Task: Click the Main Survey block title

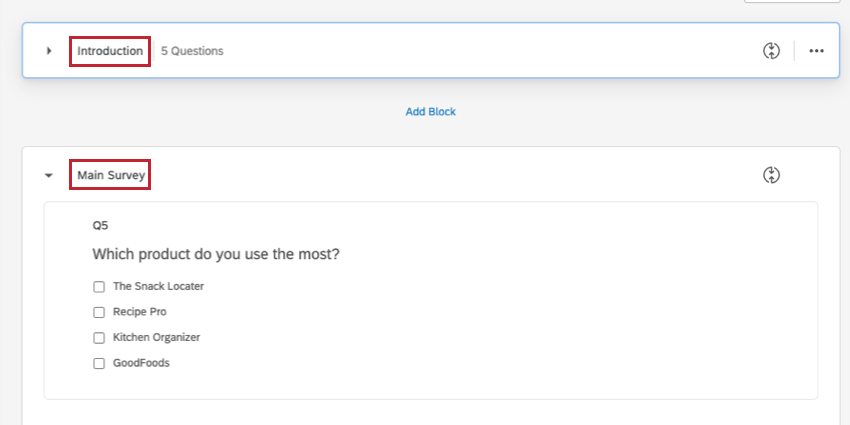Action: (x=112, y=176)
